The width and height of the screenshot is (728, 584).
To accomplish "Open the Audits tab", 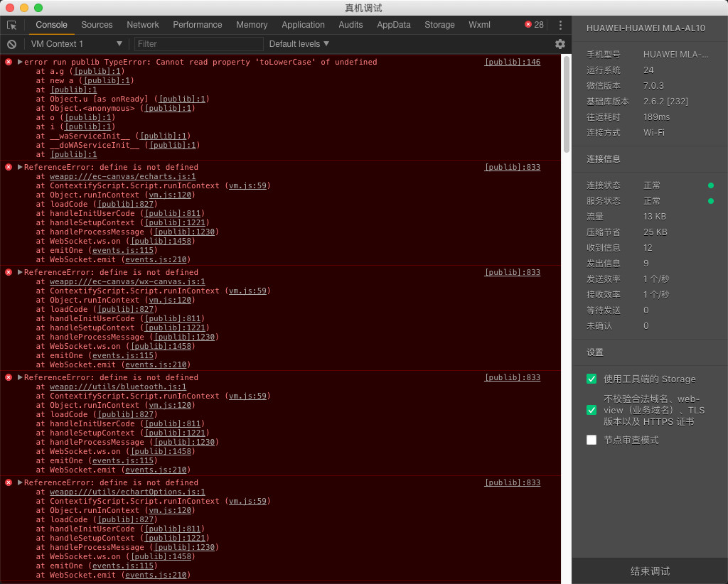I will (350, 25).
